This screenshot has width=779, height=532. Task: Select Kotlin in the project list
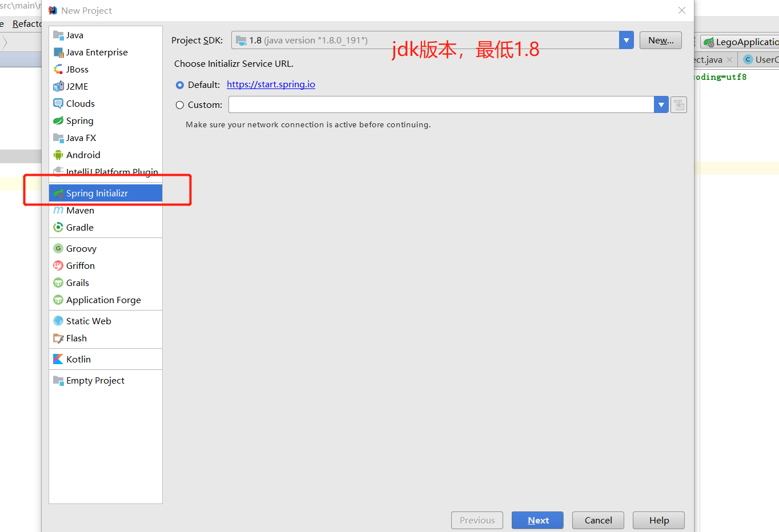[78, 360]
